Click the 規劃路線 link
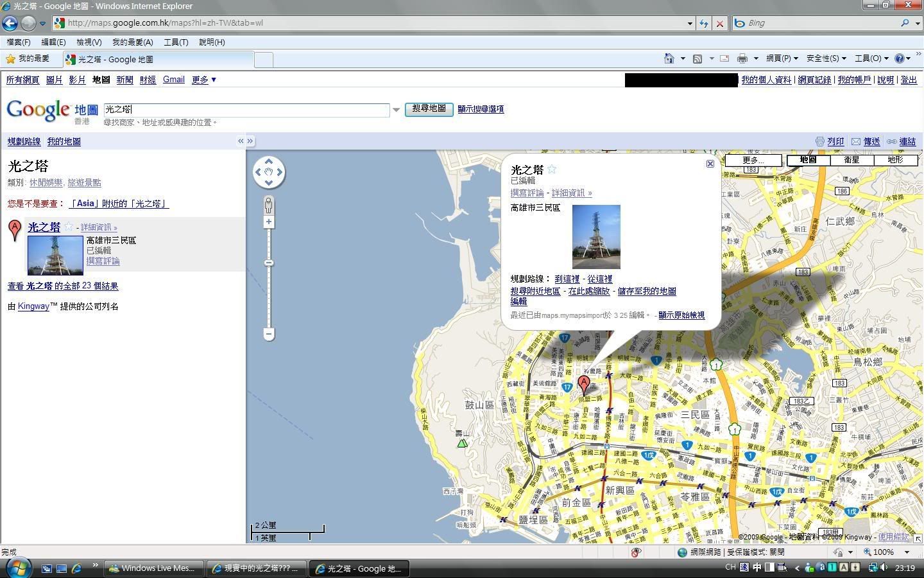Viewport: 924px width, 578px height. coord(24,141)
